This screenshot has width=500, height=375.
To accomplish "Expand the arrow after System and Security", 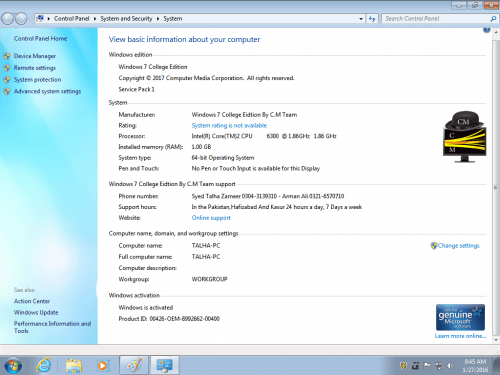I will (158, 19).
